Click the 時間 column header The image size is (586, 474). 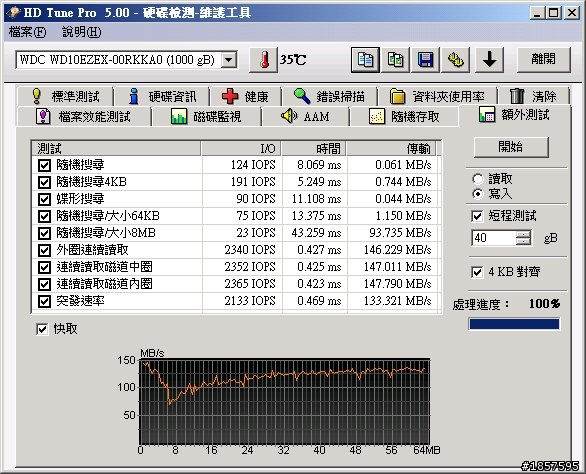click(x=314, y=148)
